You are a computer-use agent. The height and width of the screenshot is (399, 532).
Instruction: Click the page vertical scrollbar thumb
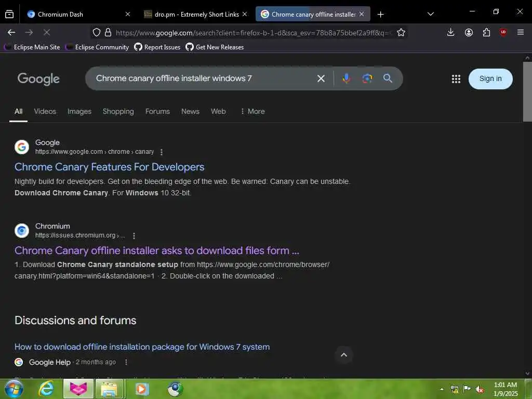527,91
